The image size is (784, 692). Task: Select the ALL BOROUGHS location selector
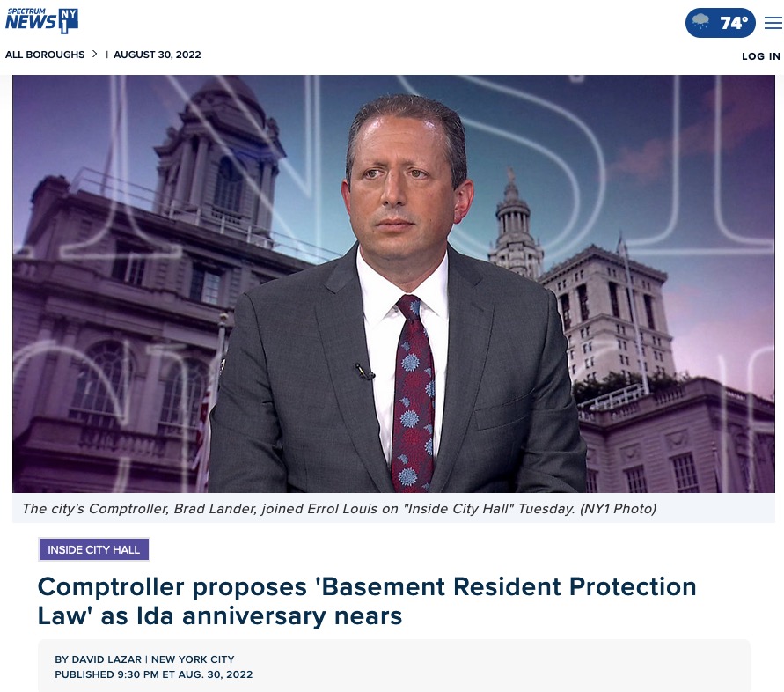pos(45,55)
